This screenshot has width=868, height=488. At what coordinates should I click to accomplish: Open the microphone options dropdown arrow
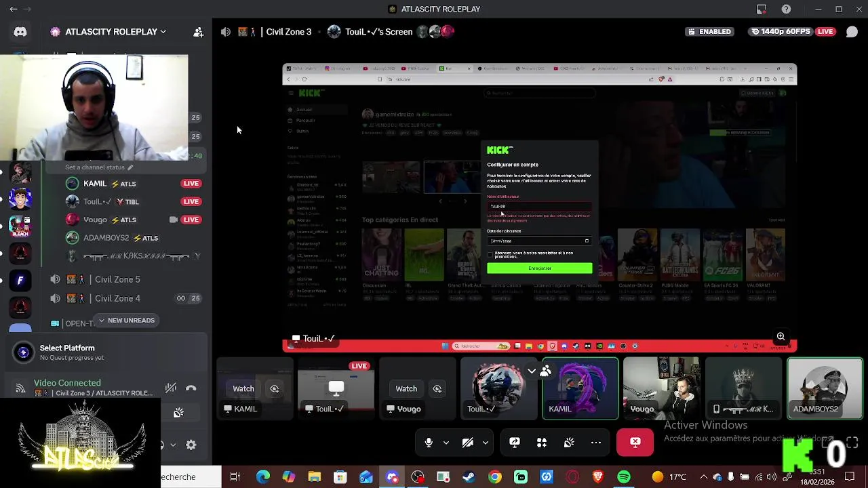[446, 443]
